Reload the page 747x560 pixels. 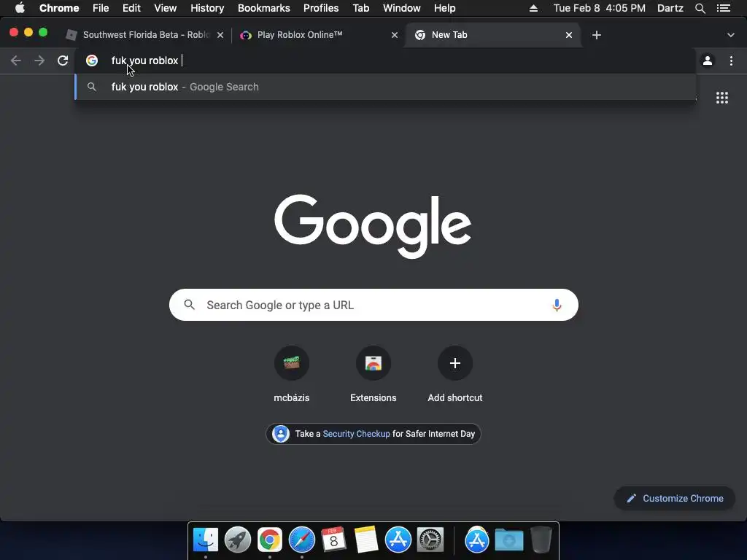[63, 61]
